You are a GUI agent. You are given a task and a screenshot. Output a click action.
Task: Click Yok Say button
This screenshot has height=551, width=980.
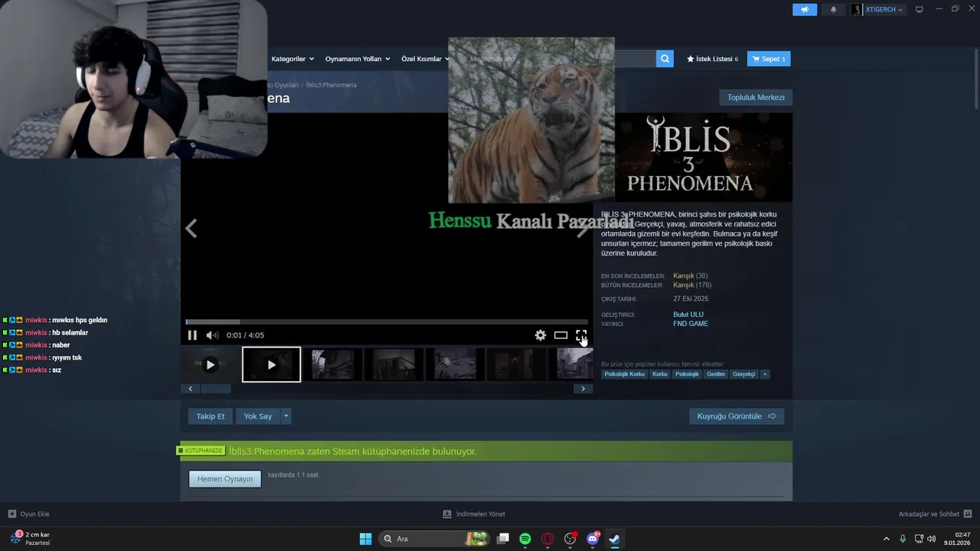(x=258, y=416)
